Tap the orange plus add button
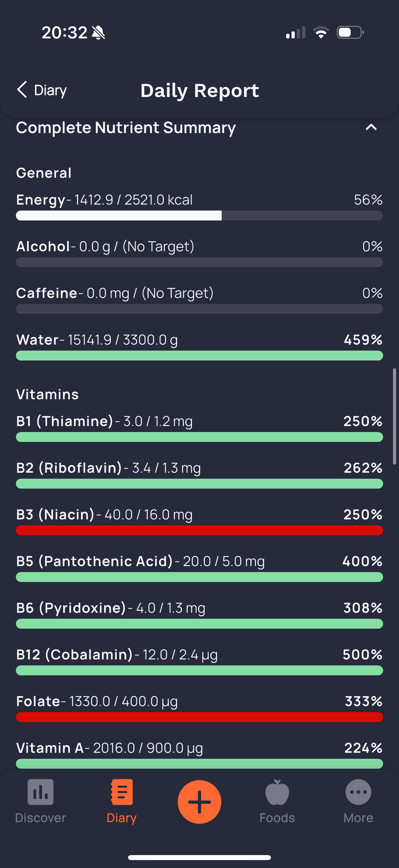Image resolution: width=399 pixels, height=868 pixels. 199,801
